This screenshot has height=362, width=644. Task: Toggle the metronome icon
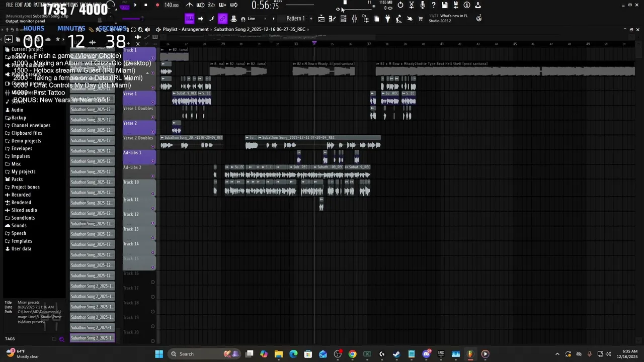pos(189,5)
